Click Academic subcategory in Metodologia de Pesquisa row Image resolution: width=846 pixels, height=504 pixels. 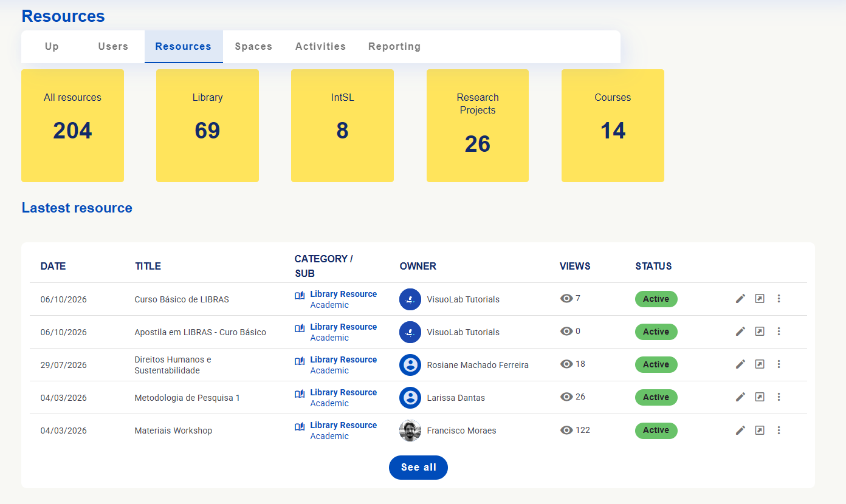pyautogui.click(x=329, y=403)
